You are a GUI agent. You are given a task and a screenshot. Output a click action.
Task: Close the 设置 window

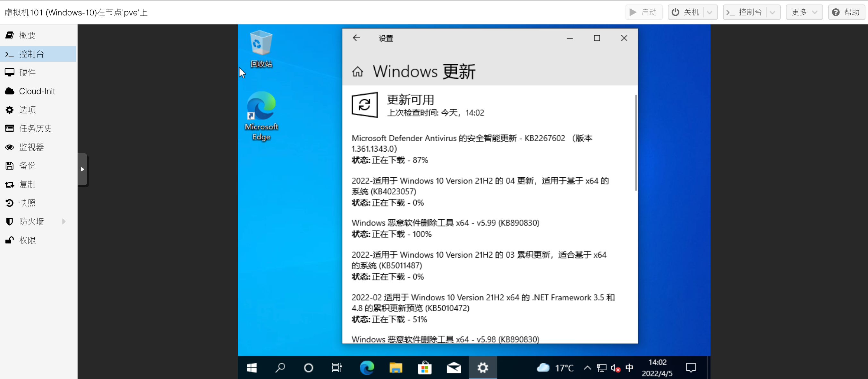click(624, 38)
